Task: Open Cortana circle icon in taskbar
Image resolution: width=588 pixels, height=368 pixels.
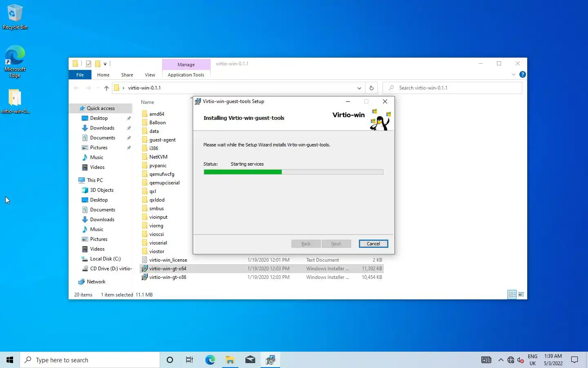Action: click(x=170, y=360)
